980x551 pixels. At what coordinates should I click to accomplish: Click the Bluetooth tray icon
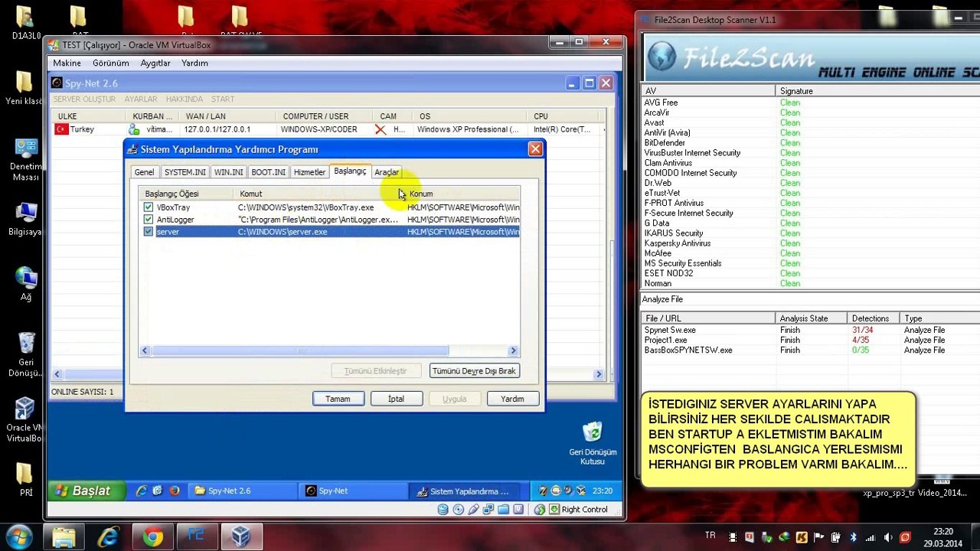click(x=853, y=537)
